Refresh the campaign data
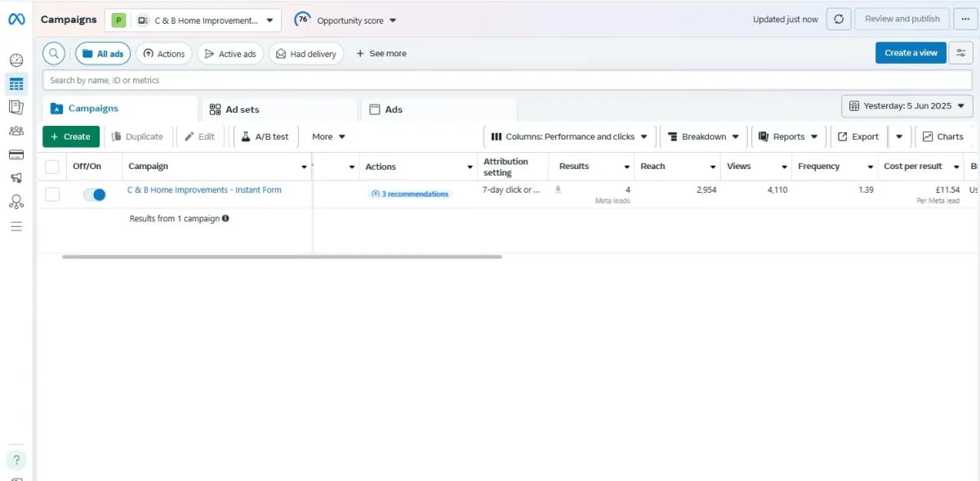The image size is (980, 481). [x=839, y=20]
